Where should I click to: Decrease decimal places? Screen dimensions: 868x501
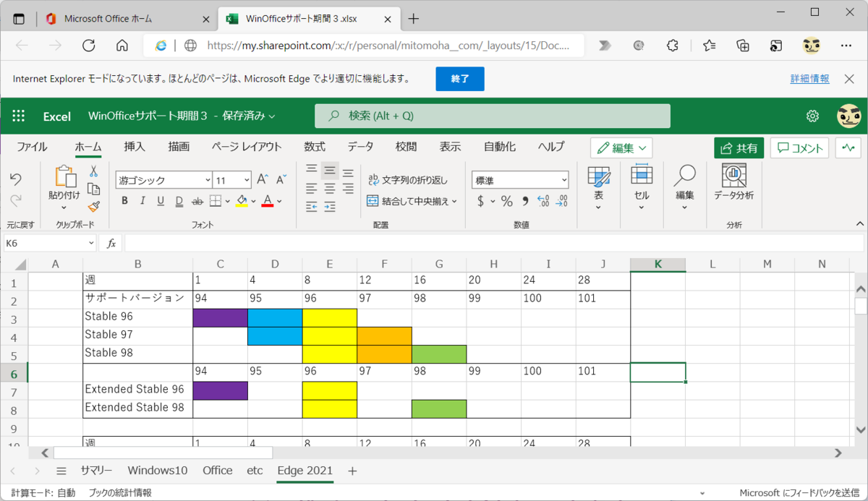(x=562, y=201)
